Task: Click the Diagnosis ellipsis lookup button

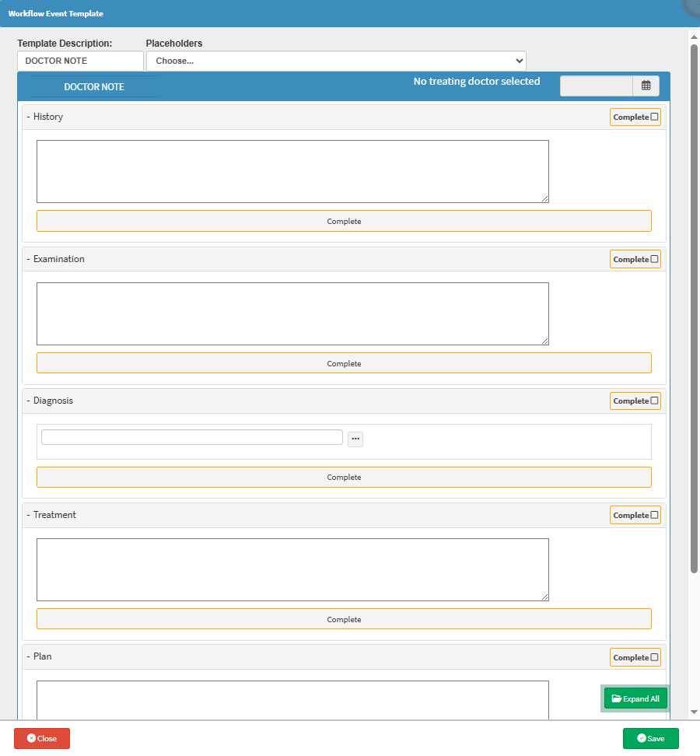Action: [355, 439]
